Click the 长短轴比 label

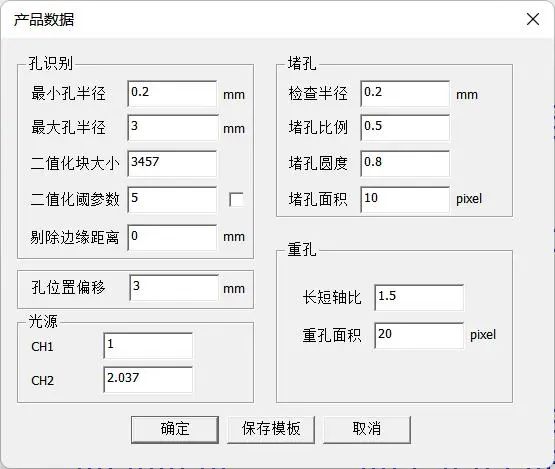332,297
